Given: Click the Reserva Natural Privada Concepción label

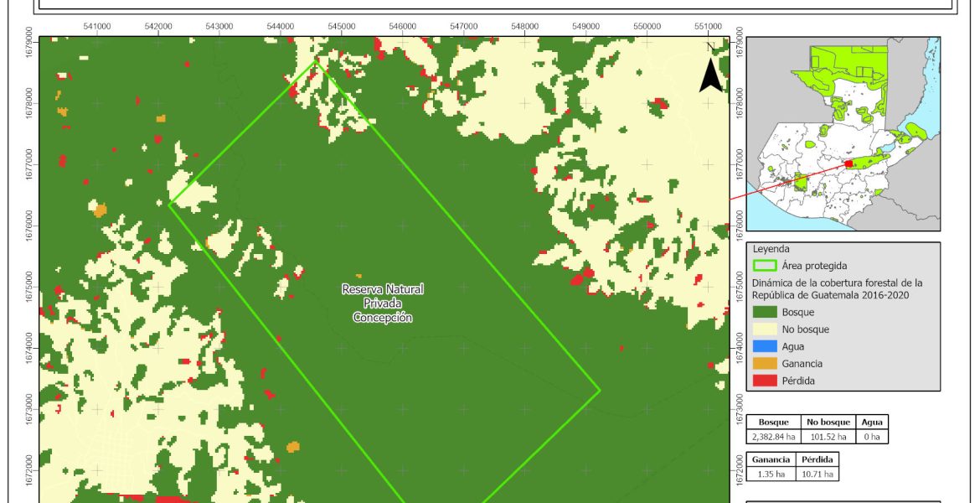Looking at the screenshot, I should [x=383, y=303].
